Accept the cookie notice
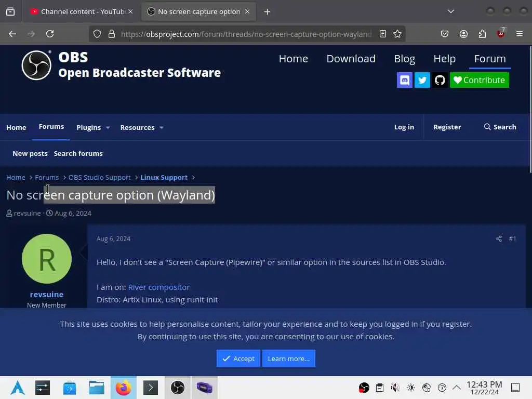This screenshot has height=399, width=532. (238, 358)
